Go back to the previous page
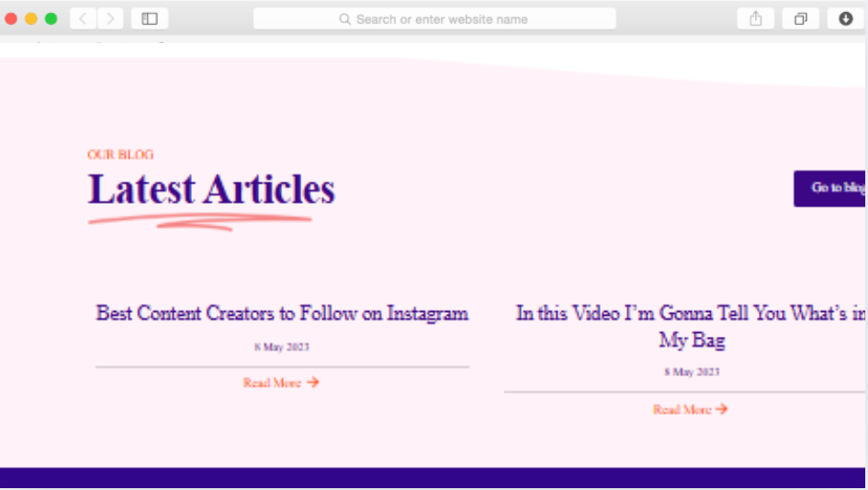The height and width of the screenshot is (490, 868). click(x=83, y=18)
